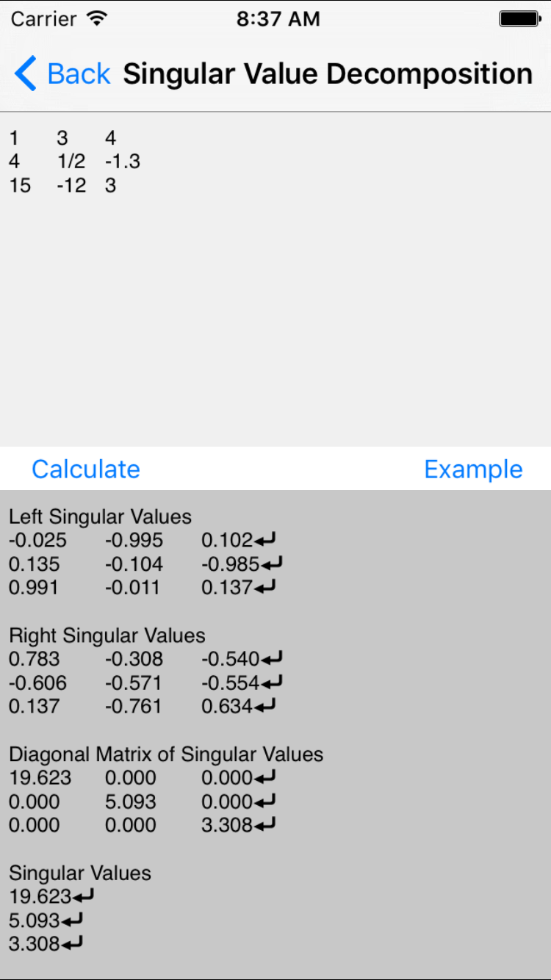Viewport: 551px width, 980px height.
Task: Click the return arrow after -0.554
Action: coord(272,682)
